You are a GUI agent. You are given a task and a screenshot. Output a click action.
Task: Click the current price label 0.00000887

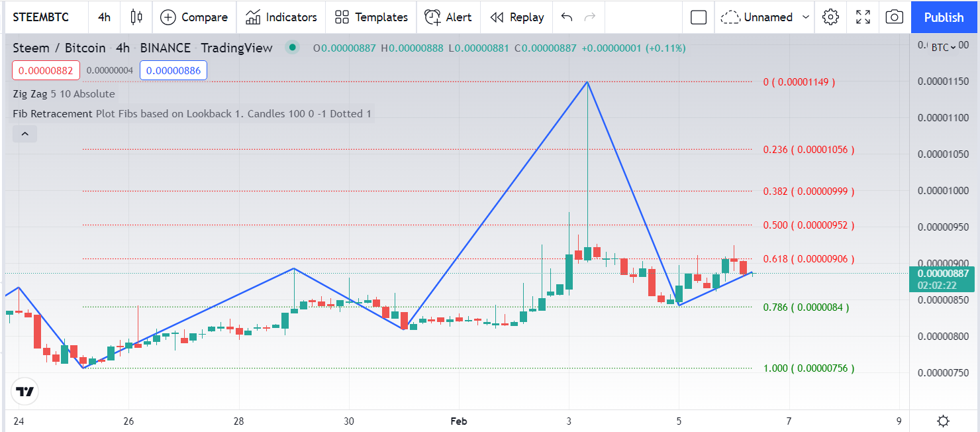(942, 279)
